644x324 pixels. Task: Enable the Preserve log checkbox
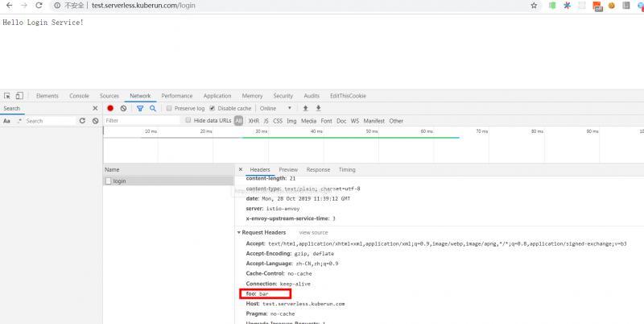[169, 108]
